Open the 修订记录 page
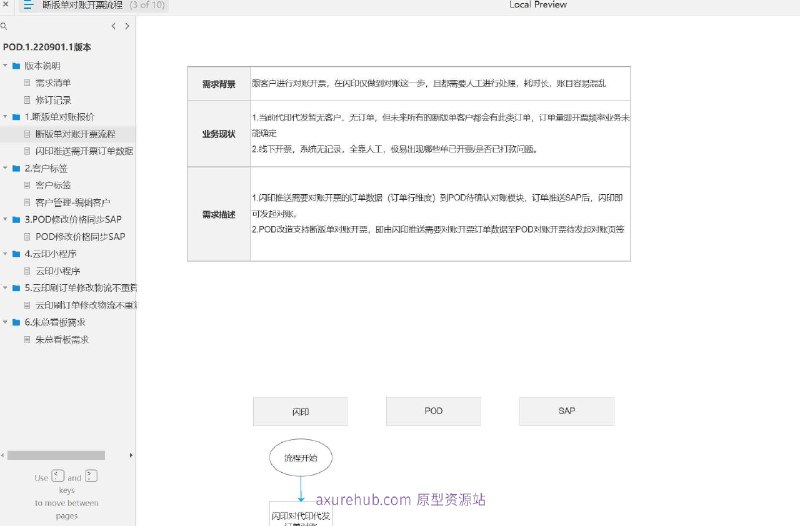Viewport: 800px width, 526px height. [x=53, y=100]
